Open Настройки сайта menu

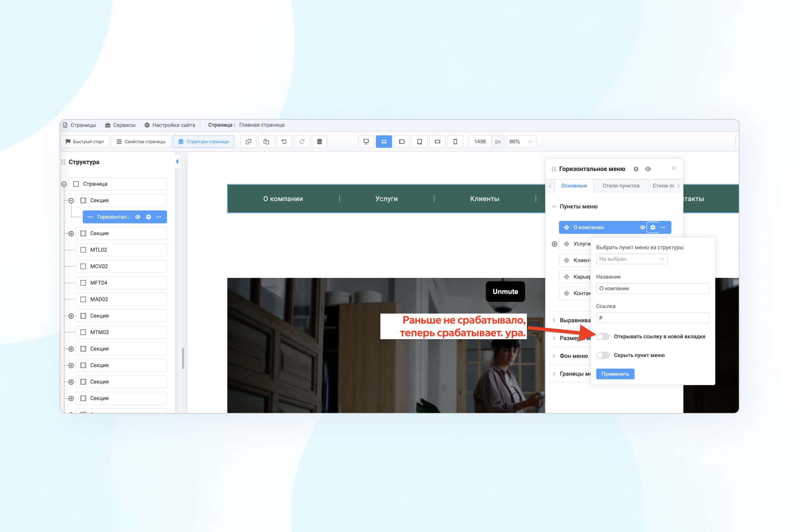[x=170, y=125]
